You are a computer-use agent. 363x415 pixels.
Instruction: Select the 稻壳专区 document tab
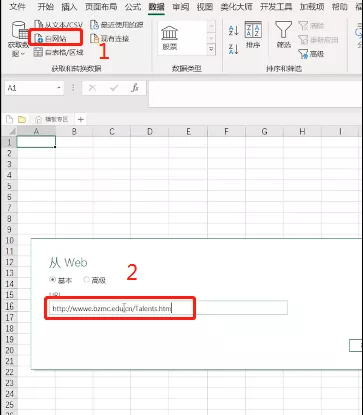52,119
